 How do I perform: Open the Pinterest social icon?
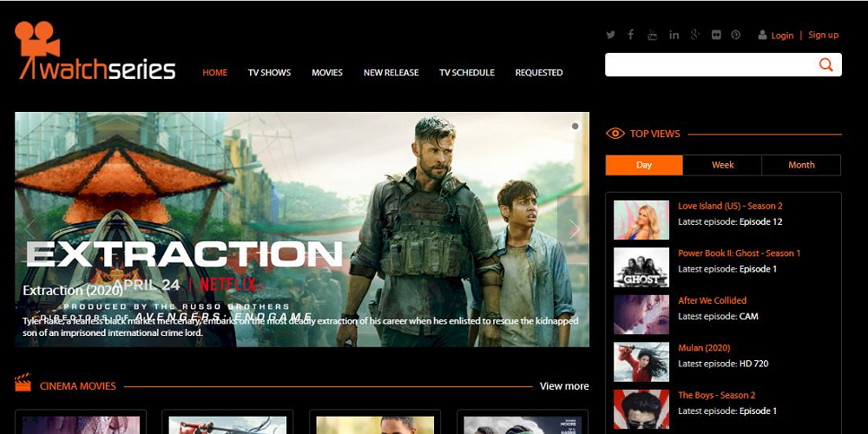pos(736,35)
